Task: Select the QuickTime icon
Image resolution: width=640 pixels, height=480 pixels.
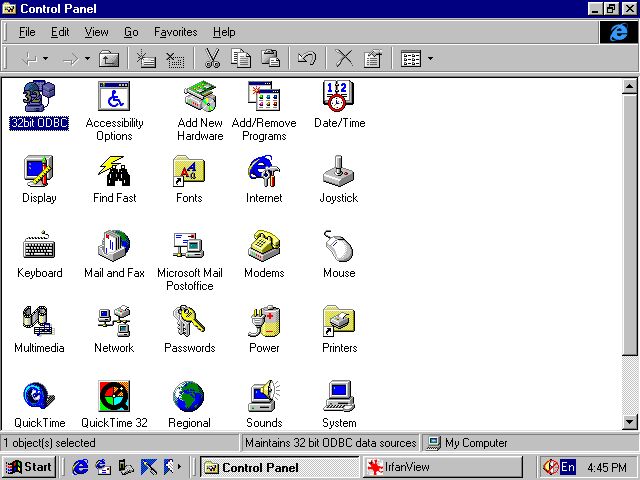Action: click(x=39, y=405)
